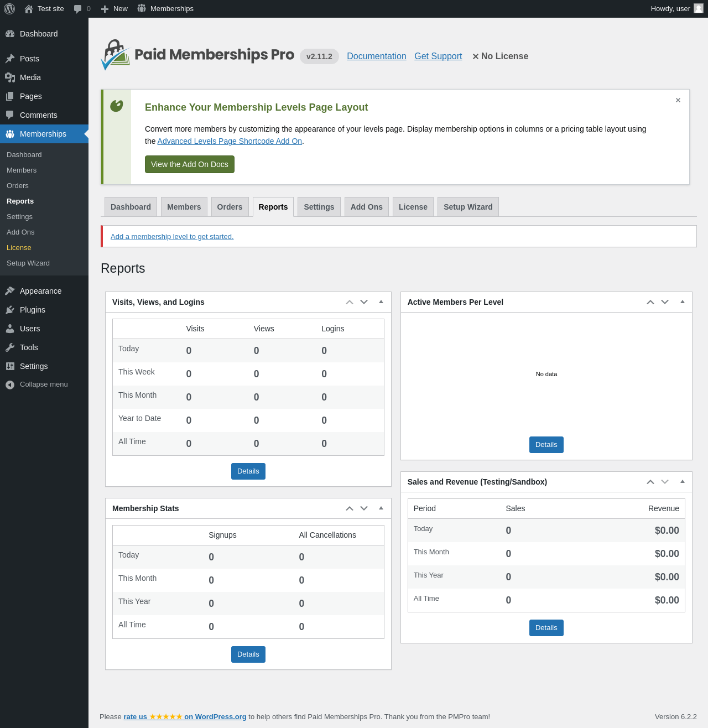Click the No License link
The height and width of the screenshot is (728, 708).
(500, 56)
